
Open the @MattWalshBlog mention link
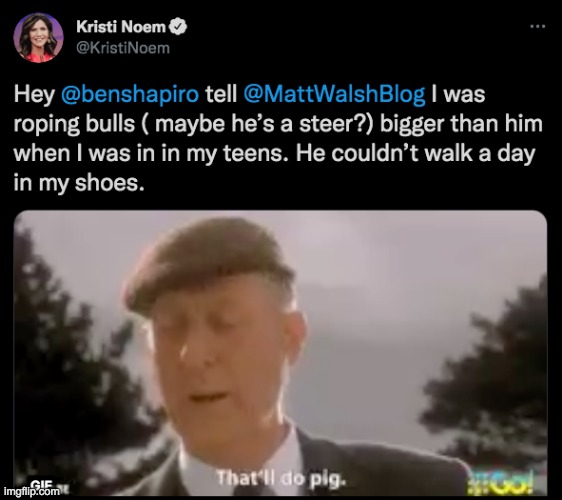click(x=334, y=94)
